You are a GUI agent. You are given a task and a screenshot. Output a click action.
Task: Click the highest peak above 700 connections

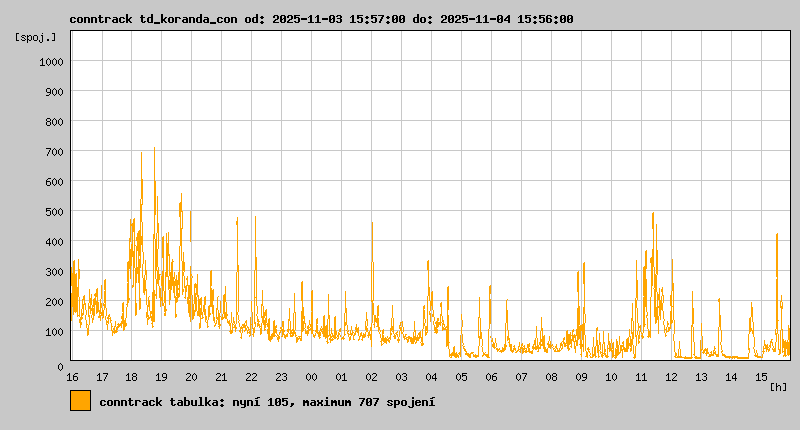[154, 150]
